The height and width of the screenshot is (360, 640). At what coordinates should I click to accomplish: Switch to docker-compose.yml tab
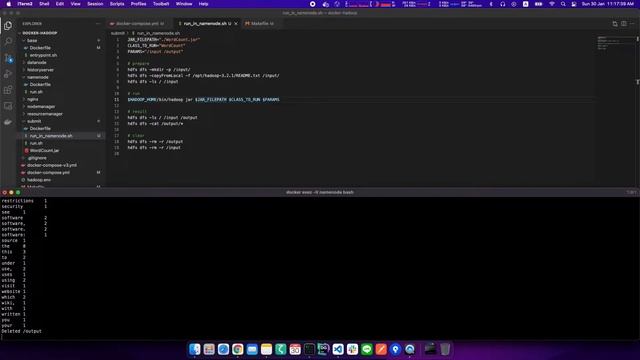(137, 24)
